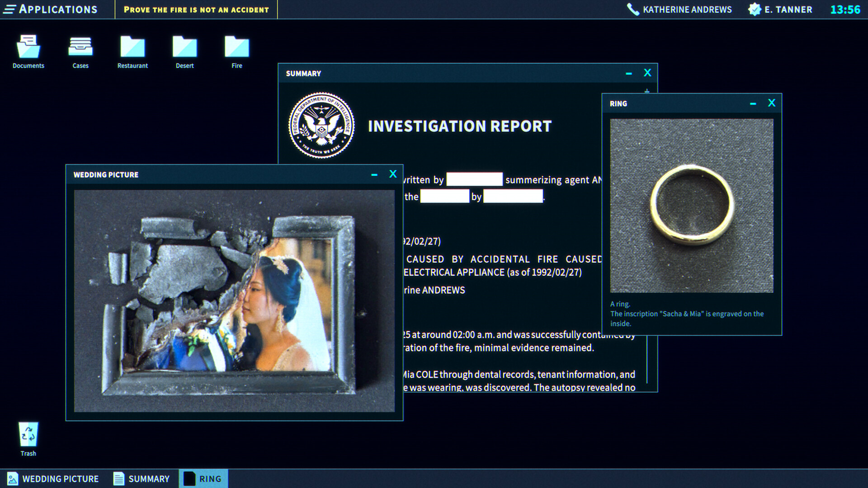Expand the Summary report window
Image resolution: width=868 pixels, height=488 pixels.
pos(647,91)
